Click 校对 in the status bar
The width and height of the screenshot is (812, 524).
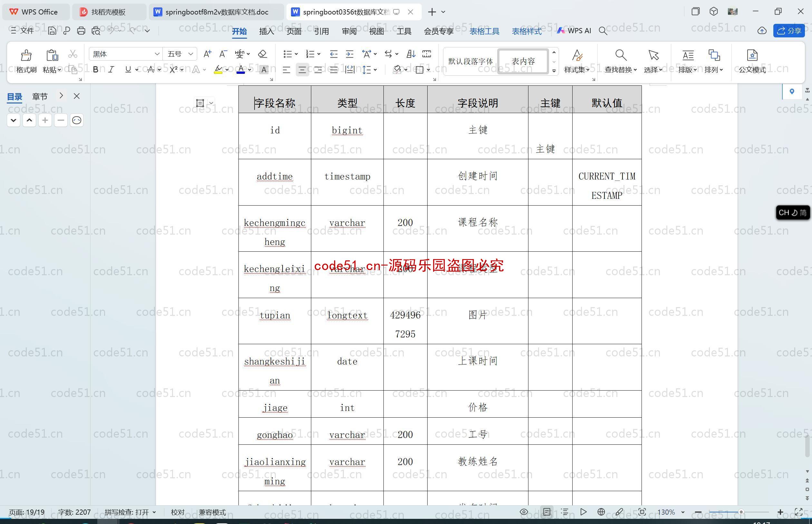point(178,512)
